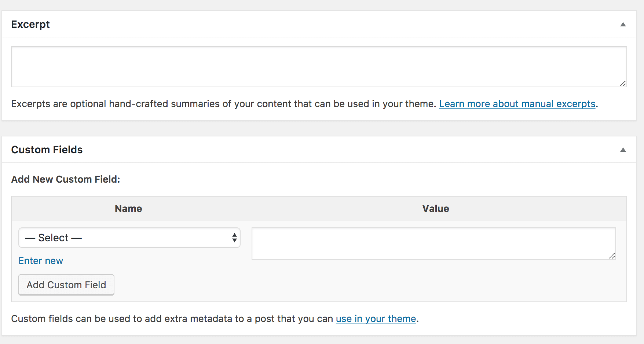Collapse the Custom Fields panel arrow
This screenshot has width=644, height=344.
(623, 150)
